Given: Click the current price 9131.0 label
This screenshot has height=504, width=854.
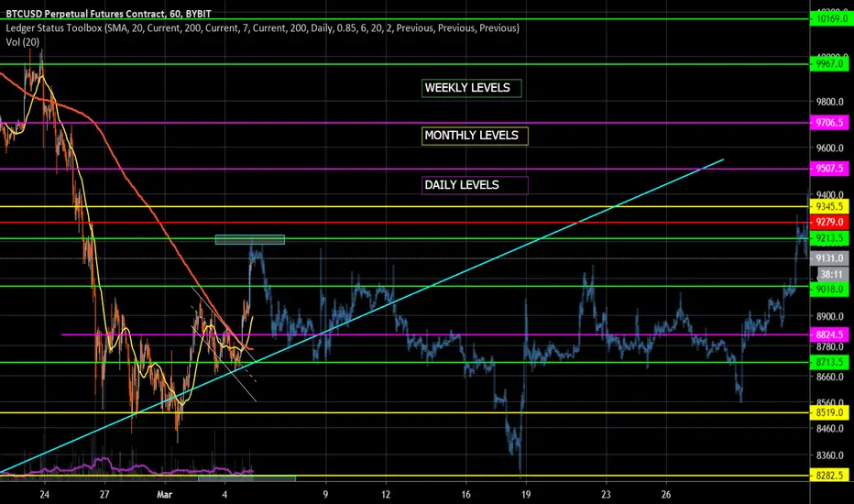Looking at the screenshot, I should point(829,258).
